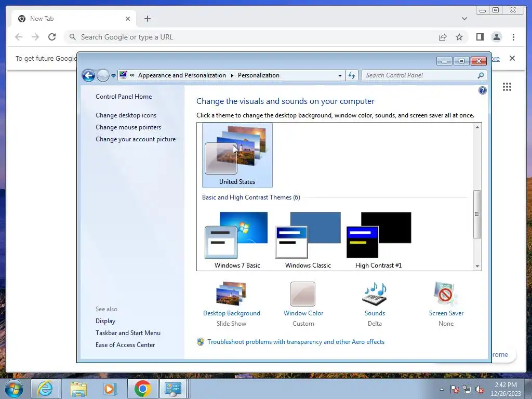The image size is (532, 399).
Task: Toggle Chrome side panel icon
Action: tap(480, 37)
